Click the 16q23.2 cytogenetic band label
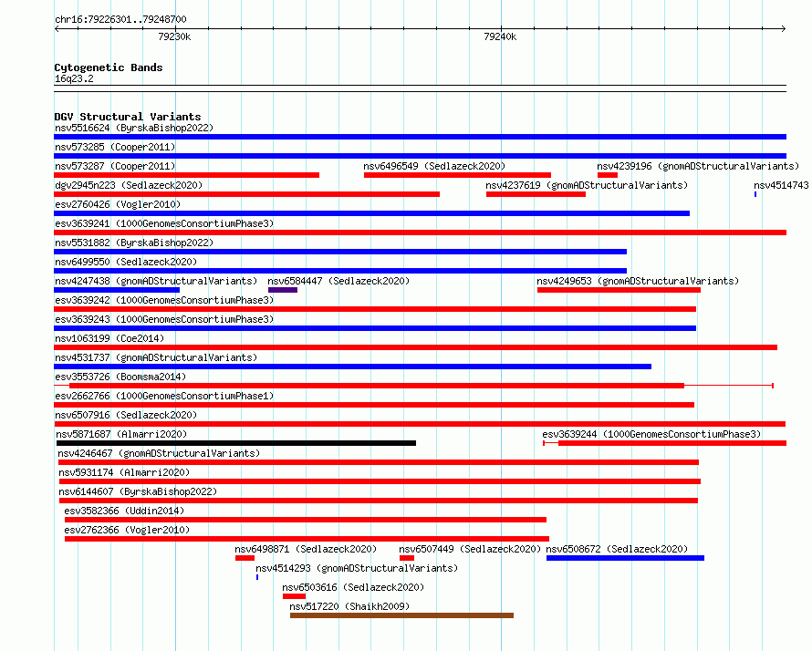Viewport: 812px width, 651px height. (74, 78)
